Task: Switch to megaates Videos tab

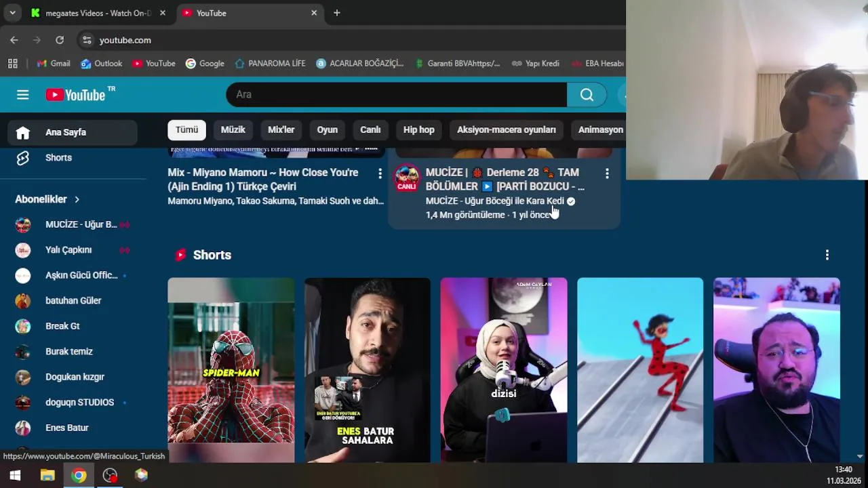Action: 98,13
